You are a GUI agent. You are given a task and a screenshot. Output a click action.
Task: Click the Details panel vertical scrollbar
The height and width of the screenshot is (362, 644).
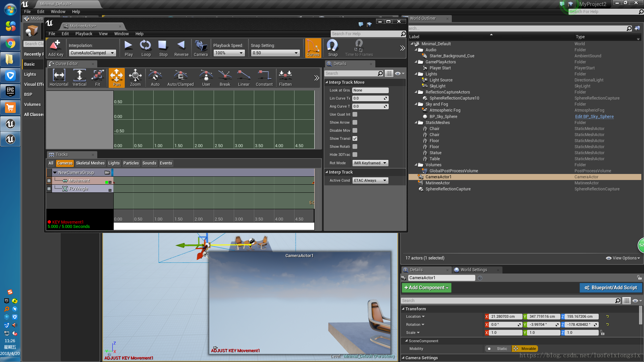click(641, 315)
